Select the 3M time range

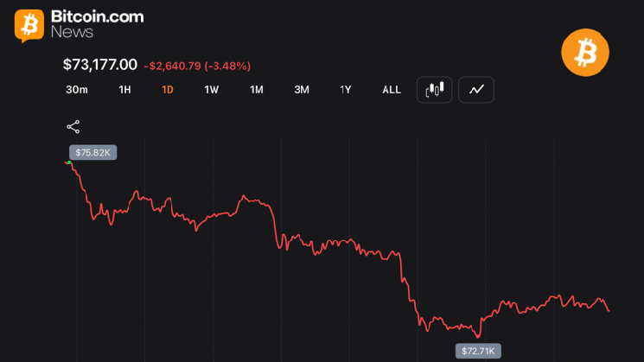click(302, 90)
